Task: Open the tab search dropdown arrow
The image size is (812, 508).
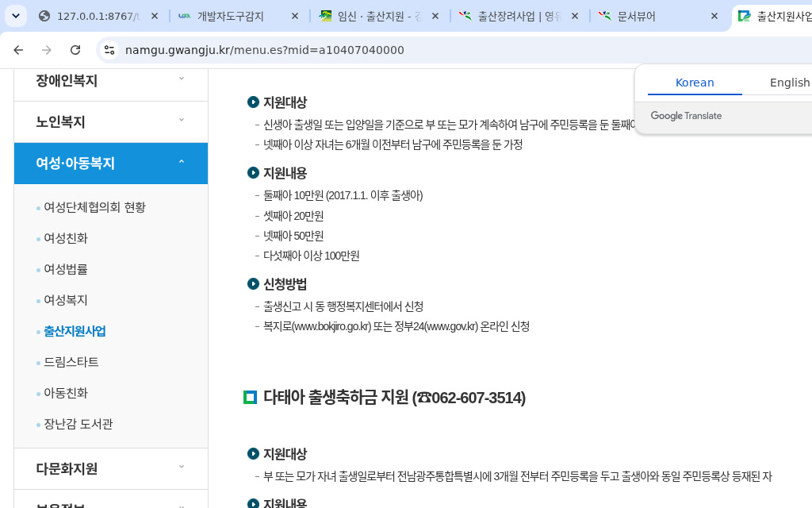Action: [x=16, y=16]
